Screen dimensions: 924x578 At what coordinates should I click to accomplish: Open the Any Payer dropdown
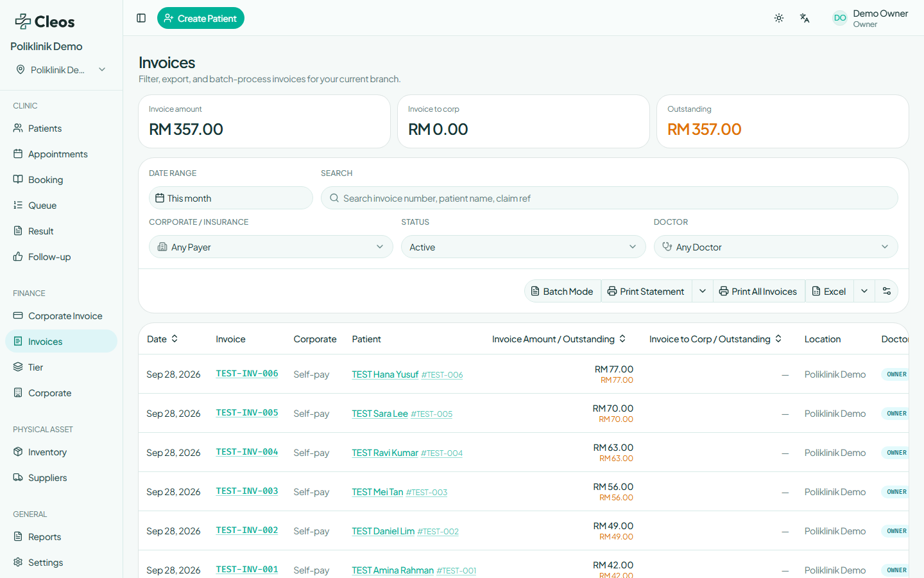(x=271, y=247)
